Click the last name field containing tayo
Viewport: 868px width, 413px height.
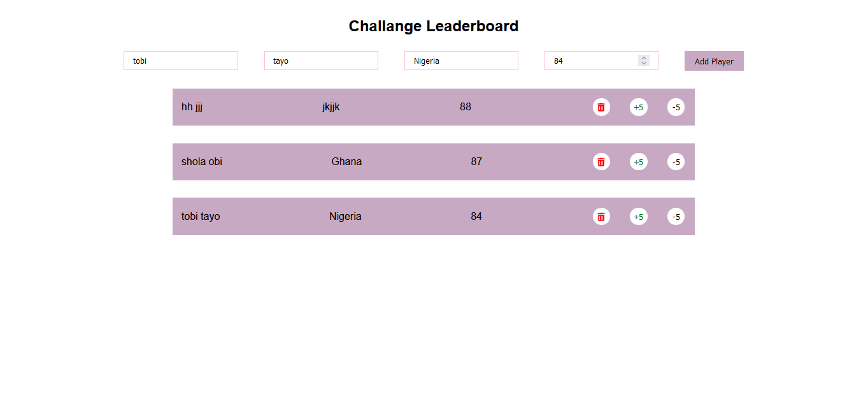321,61
